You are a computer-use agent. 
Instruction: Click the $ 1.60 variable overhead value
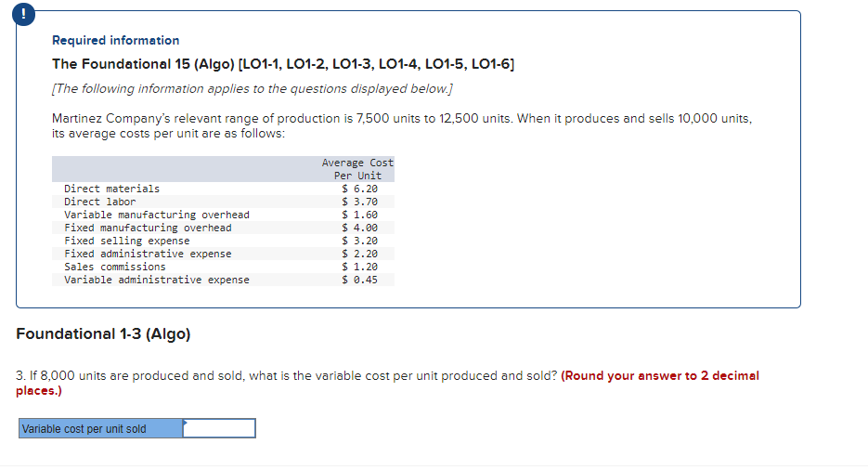[360, 215]
